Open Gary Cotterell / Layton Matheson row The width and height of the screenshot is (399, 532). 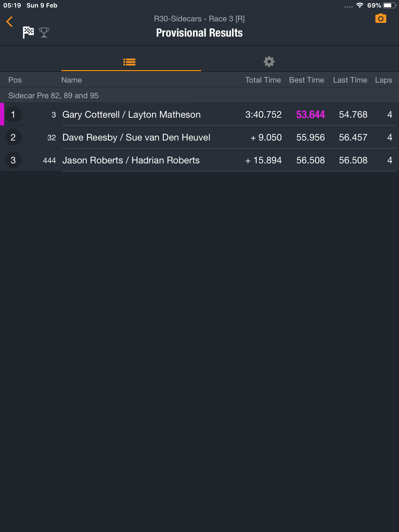(199, 115)
